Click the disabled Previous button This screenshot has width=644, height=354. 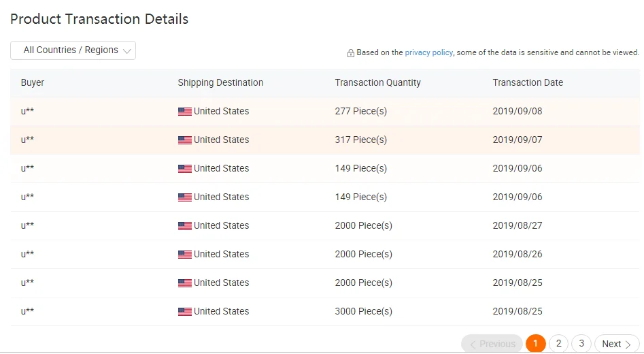point(492,344)
